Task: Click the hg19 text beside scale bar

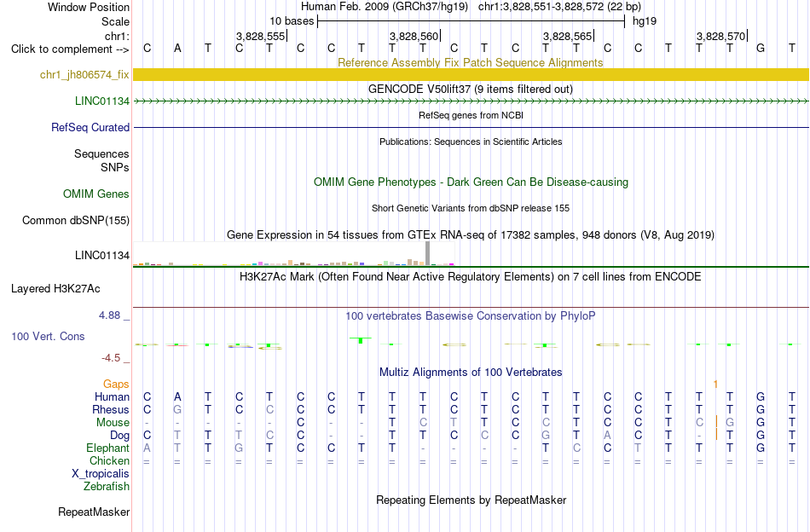Action: pyautogui.click(x=645, y=21)
